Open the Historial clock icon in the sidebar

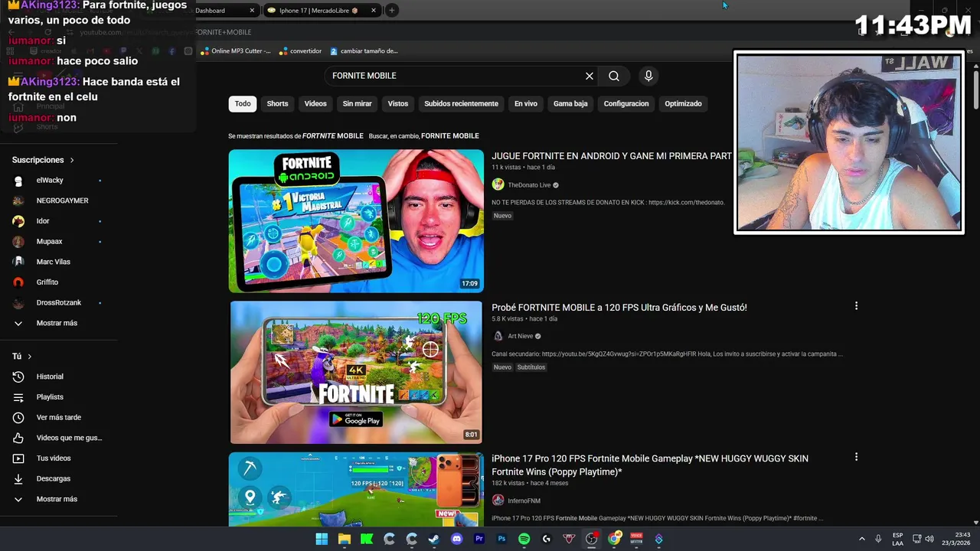pyautogui.click(x=18, y=377)
